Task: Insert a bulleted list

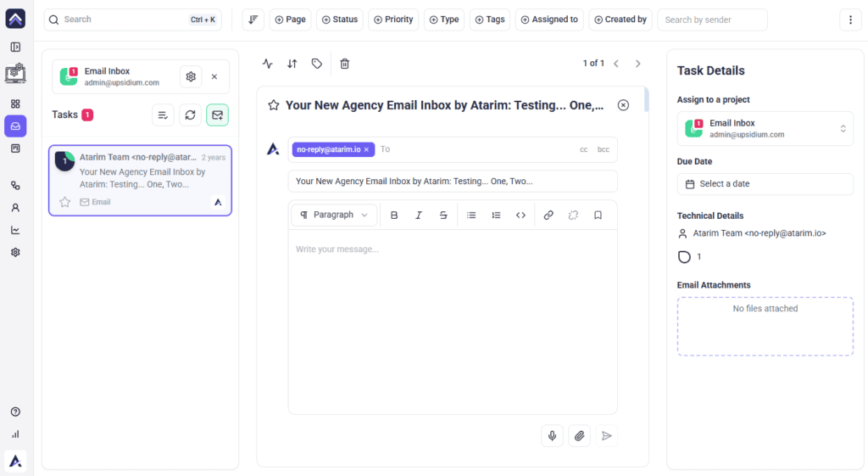Action: 471,215
